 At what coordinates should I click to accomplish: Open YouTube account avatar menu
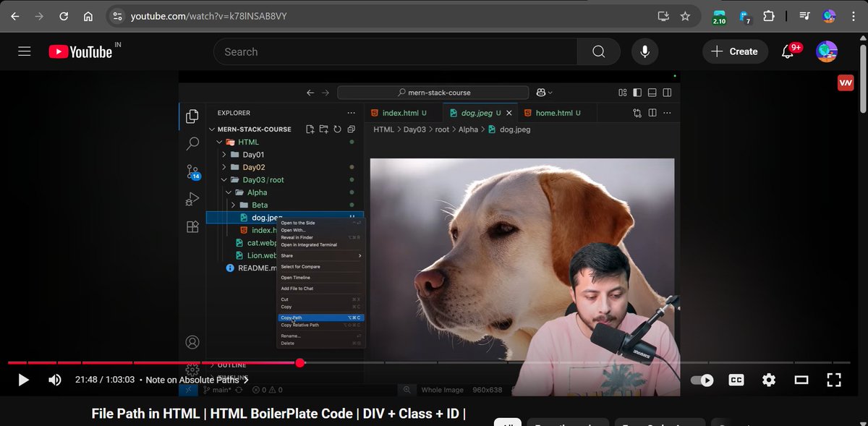(x=826, y=51)
